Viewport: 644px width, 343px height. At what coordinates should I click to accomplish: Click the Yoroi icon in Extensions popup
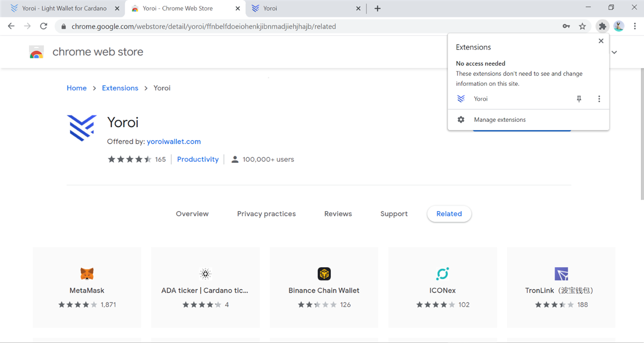click(461, 99)
